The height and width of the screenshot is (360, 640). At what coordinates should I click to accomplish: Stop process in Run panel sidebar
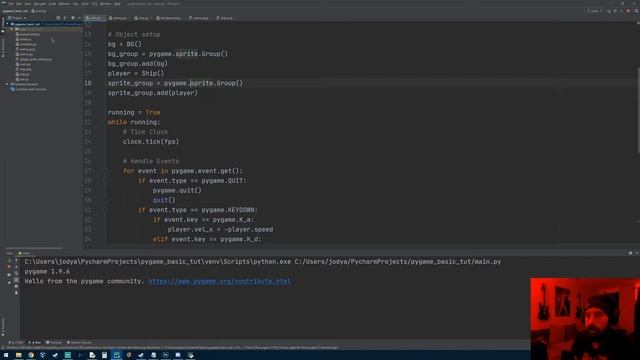pos(9,267)
